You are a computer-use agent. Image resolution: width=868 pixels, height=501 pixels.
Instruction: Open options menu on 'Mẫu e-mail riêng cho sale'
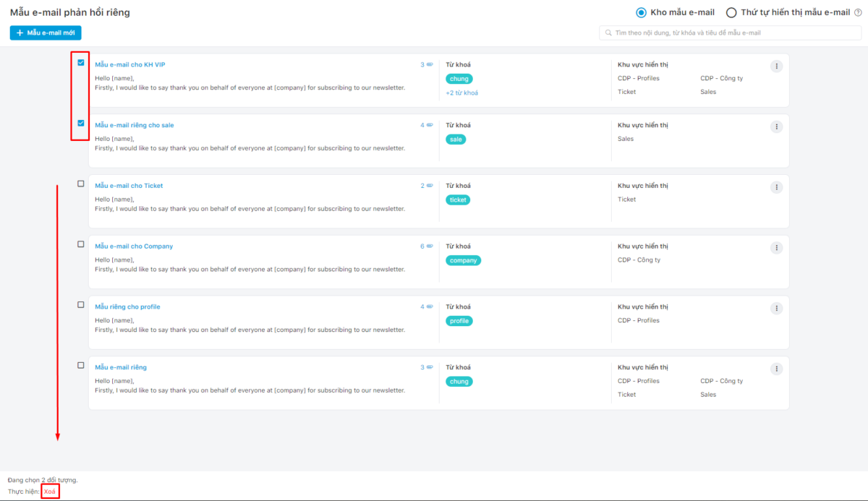tap(776, 126)
